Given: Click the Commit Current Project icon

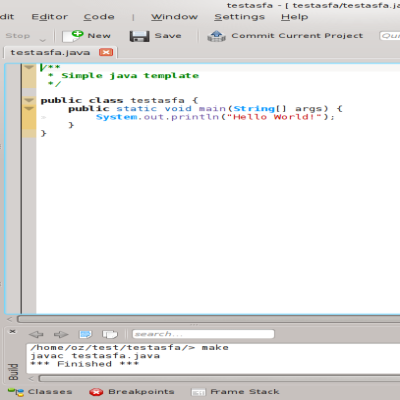Looking at the screenshot, I should click(x=216, y=36).
